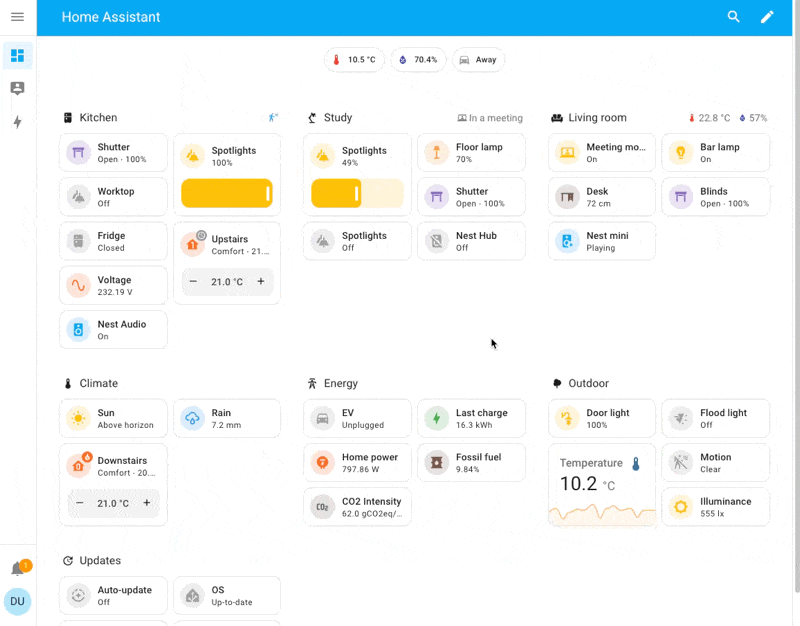This screenshot has width=800, height=626.
Task: Click the Fossil fuel icon
Action: click(x=436, y=463)
